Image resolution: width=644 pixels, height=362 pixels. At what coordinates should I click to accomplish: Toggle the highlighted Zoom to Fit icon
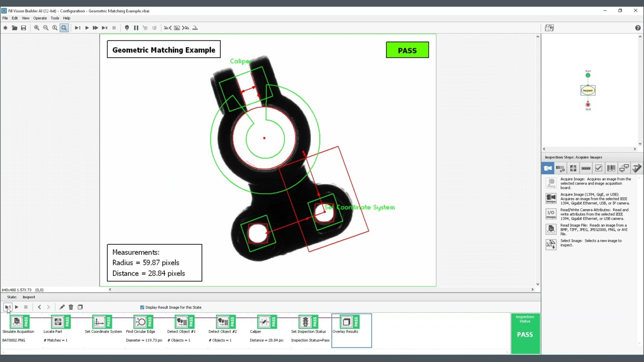[x=64, y=28]
